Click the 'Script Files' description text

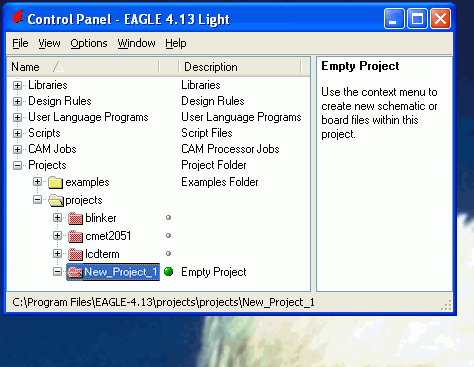(x=207, y=133)
